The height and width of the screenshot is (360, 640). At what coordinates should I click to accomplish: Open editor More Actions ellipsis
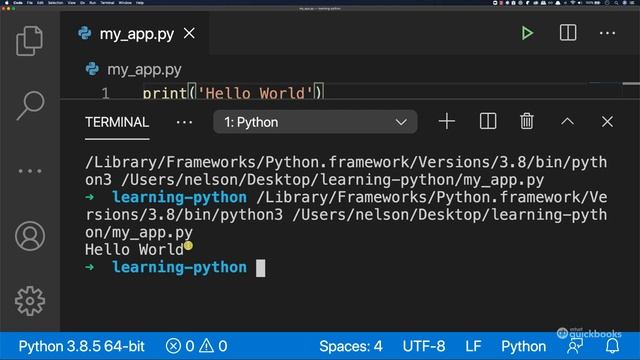tap(607, 33)
